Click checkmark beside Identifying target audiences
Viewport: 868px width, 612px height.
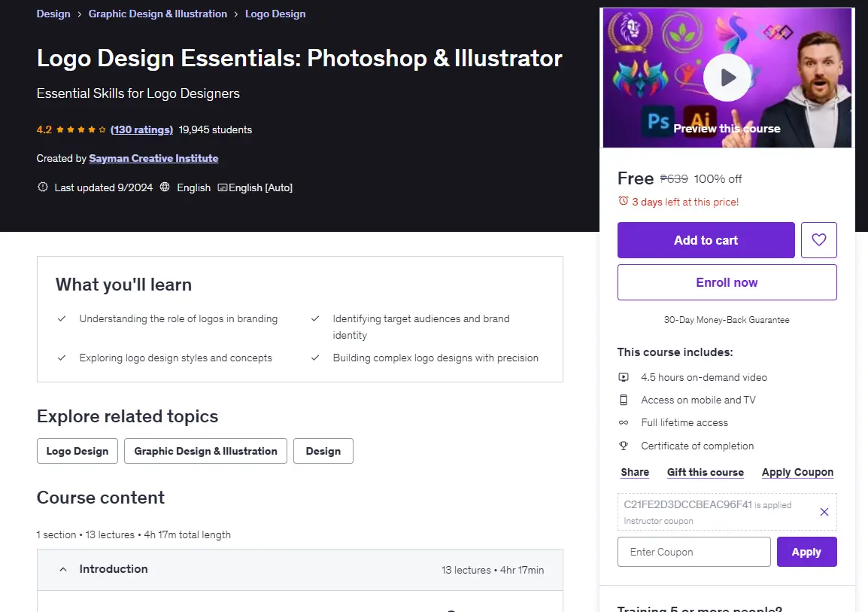[315, 318]
